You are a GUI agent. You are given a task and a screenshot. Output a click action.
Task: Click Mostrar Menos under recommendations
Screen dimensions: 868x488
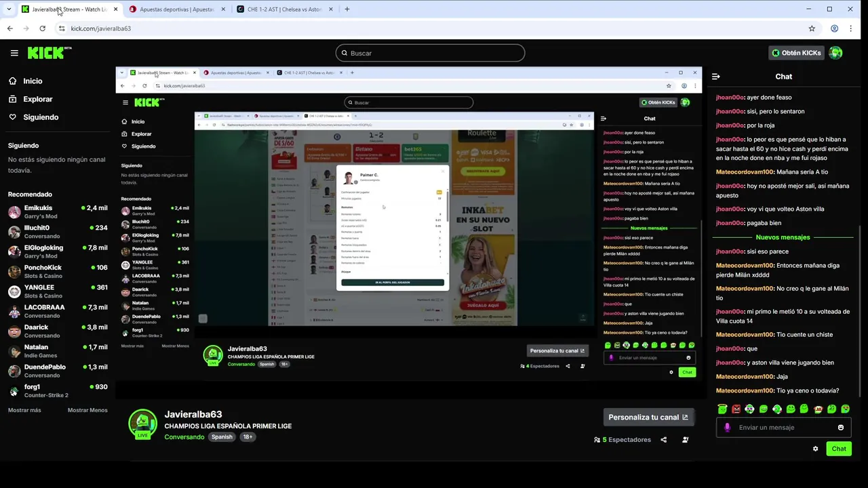pos(87,410)
